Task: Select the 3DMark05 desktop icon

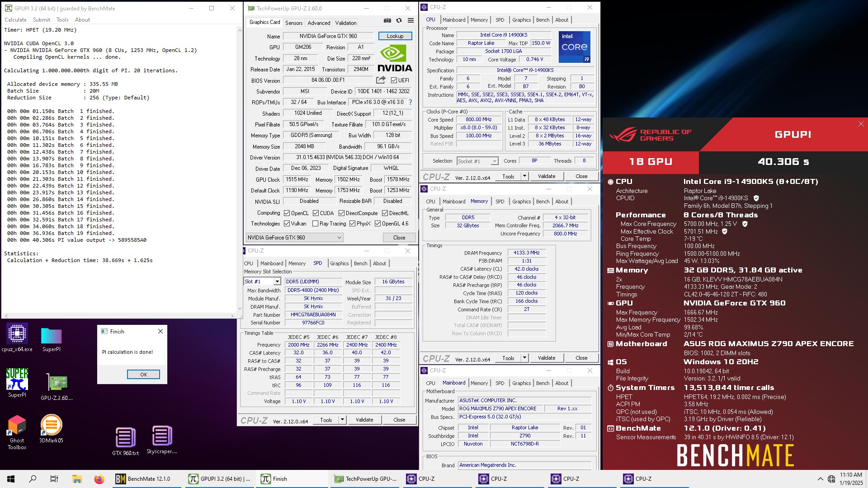Action: click(x=51, y=429)
